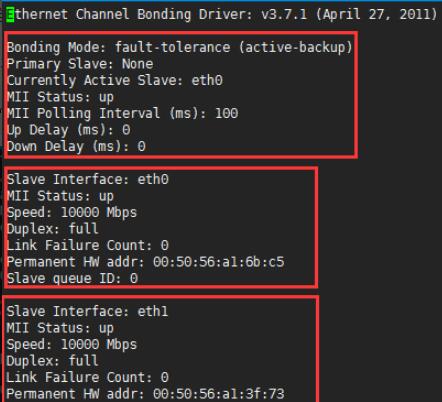Click eth1's 'Speed: 10000 Mbps' line
This screenshot has height=402, width=442.
pyautogui.click(x=72, y=344)
